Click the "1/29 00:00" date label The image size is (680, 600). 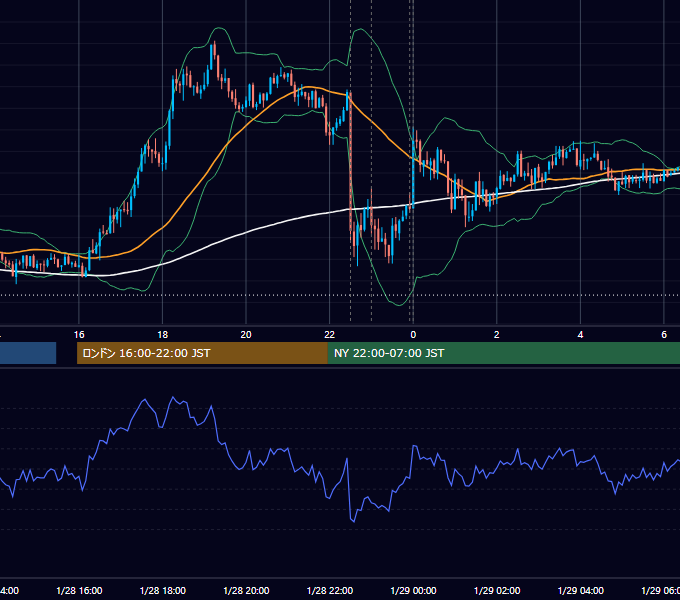click(413, 590)
